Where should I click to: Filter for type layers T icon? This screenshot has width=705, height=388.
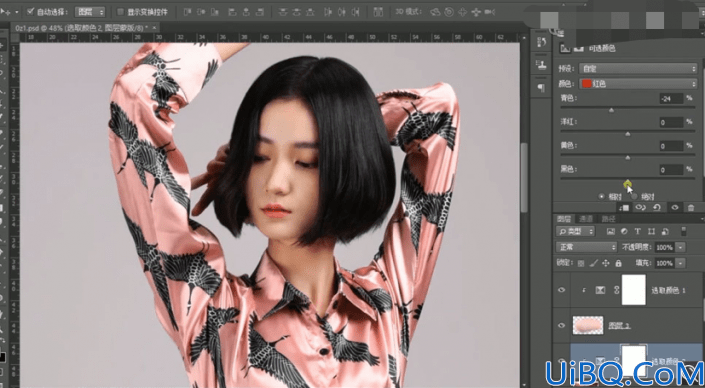(x=637, y=232)
